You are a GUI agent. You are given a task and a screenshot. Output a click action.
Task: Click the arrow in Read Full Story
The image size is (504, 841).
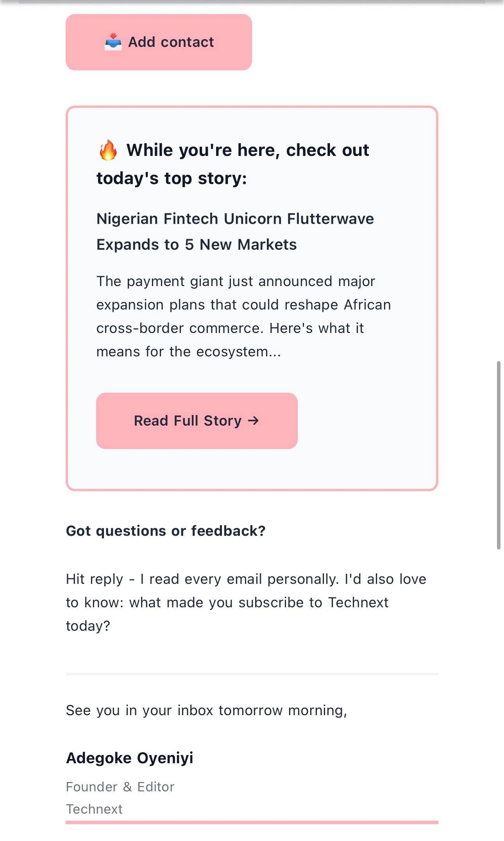tap(253, 420)
